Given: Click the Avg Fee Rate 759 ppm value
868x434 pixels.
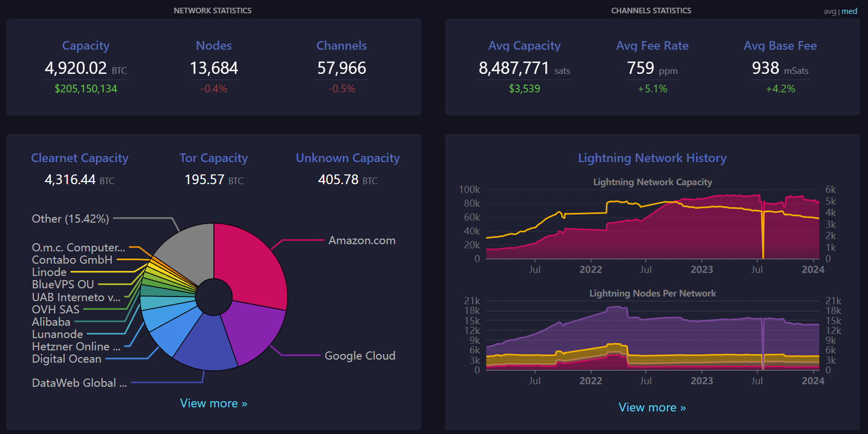Looking at the screenshot, I should tap(653, 68).
